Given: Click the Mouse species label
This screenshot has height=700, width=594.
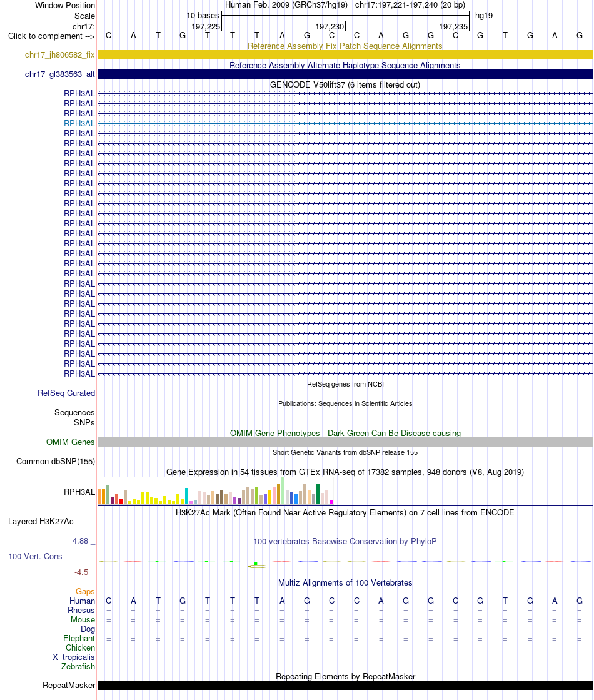Looking at the screenshot, I should [x=83, y=620].
